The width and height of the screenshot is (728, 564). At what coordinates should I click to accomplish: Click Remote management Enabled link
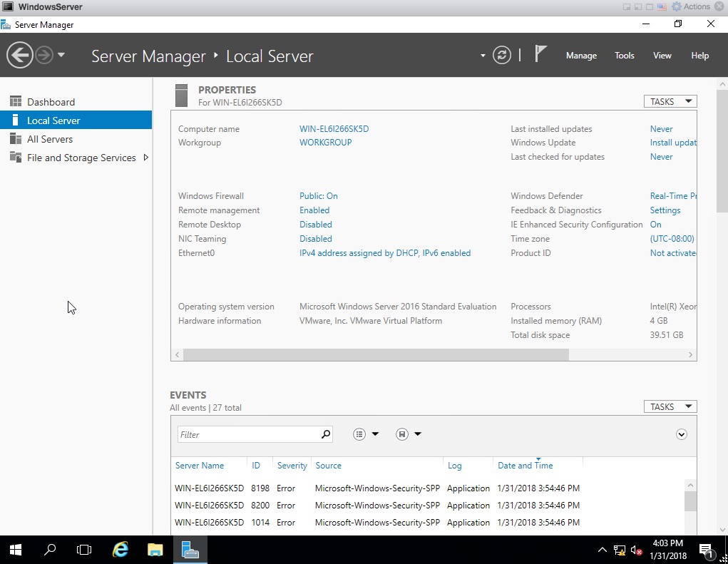(x=314, y=210)
